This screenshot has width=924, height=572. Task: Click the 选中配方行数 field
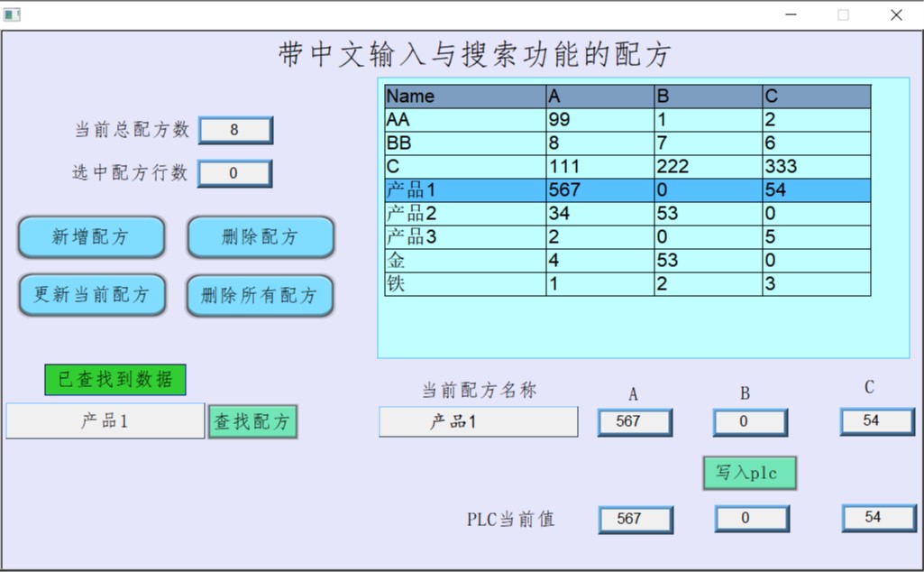point(234,173)
